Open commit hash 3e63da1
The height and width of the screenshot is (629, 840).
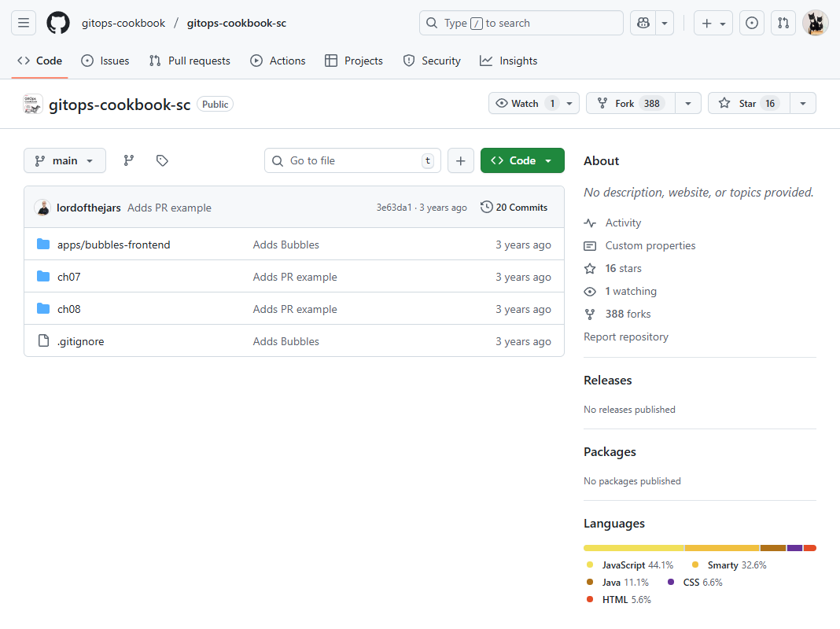[x=394, y=208]
